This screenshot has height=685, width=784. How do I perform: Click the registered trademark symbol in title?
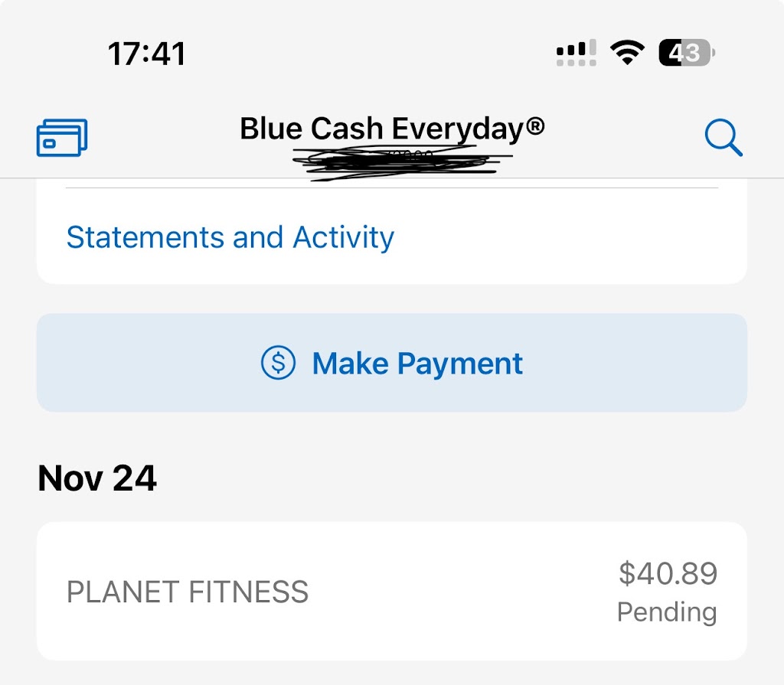pos(535,126)
